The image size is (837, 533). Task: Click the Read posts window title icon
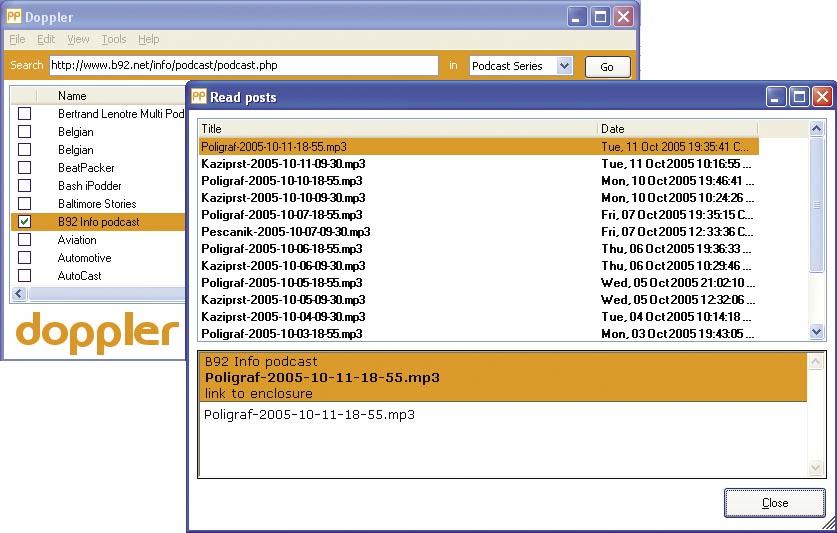(199, 96)
